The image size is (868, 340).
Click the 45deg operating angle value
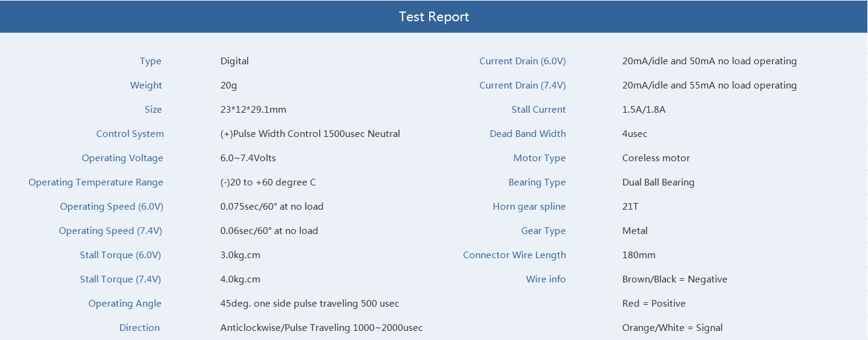(x=309, y=304)
